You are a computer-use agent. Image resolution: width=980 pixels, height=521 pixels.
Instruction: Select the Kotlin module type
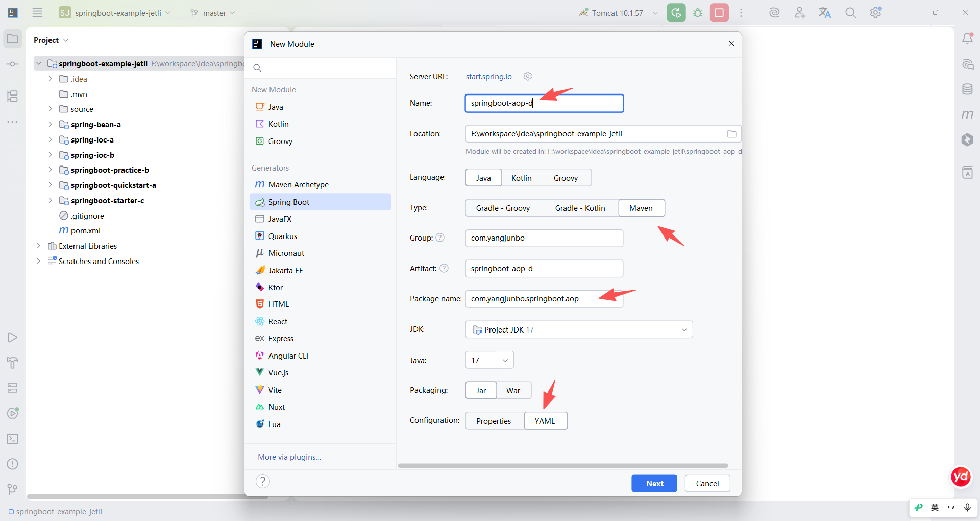(321, 124)
